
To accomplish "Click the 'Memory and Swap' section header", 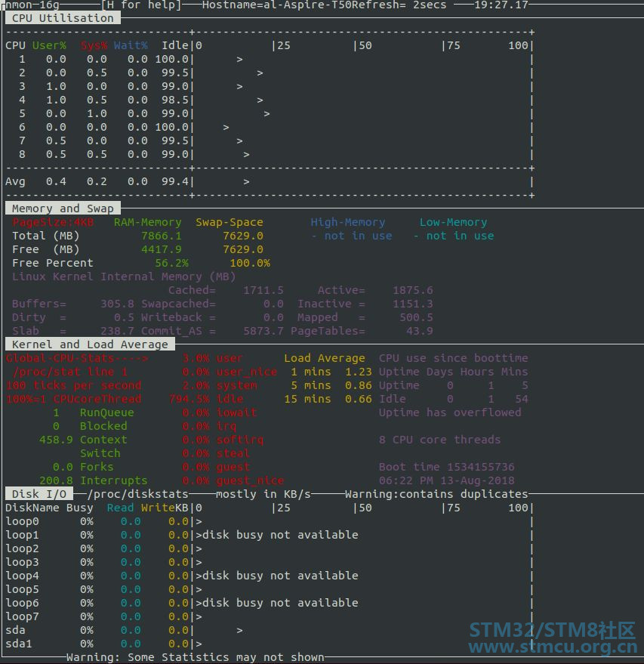I will click(63, 208).
